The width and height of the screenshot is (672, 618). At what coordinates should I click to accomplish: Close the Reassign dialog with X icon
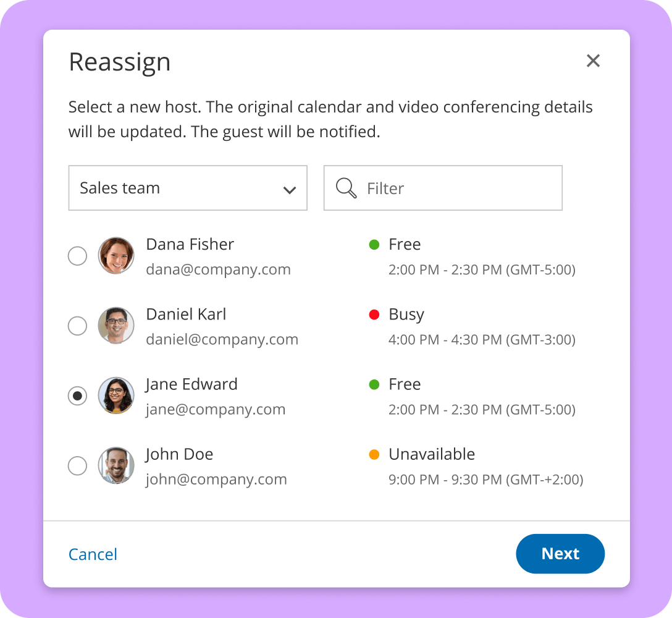coord(593,61)
